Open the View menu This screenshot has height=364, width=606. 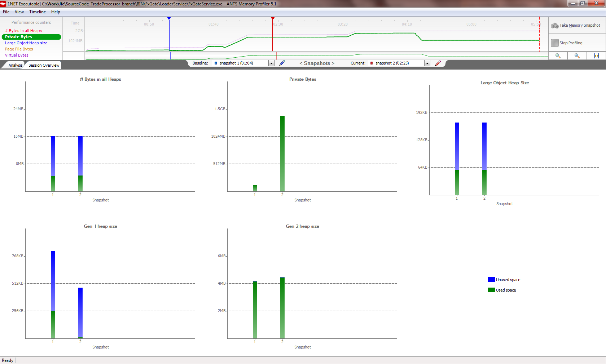19,12
